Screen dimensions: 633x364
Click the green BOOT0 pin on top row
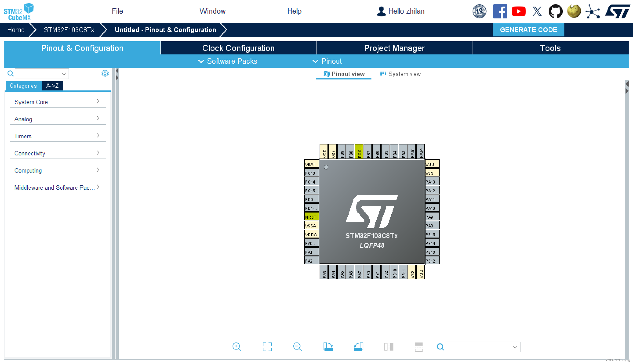(x=359, y=151)
